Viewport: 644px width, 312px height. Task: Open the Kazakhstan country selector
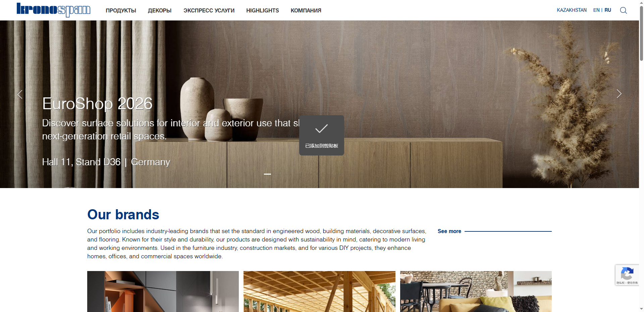click(x=572, y=10)
